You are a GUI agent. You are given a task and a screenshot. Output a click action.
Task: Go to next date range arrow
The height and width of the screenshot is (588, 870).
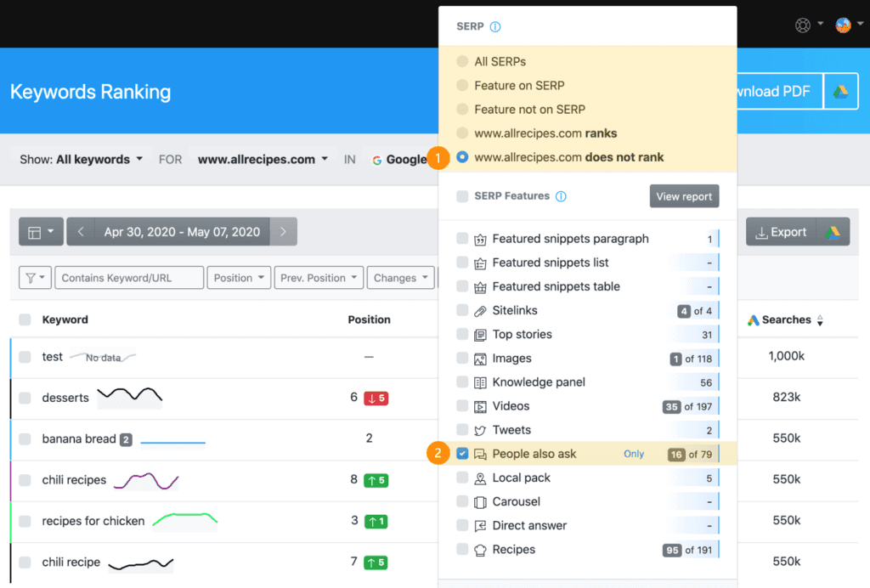(283, 232)
